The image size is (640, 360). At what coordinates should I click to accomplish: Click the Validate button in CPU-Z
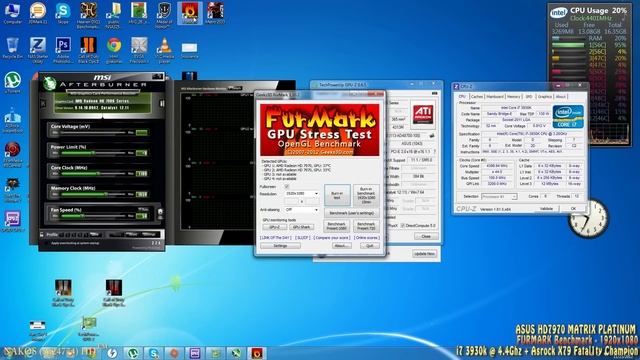[546, 209]
